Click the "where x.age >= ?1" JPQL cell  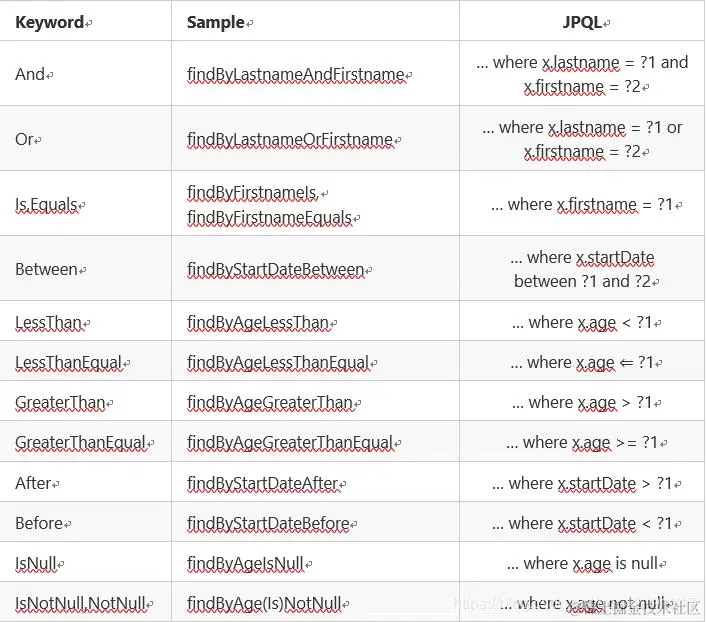pos(582,443)
